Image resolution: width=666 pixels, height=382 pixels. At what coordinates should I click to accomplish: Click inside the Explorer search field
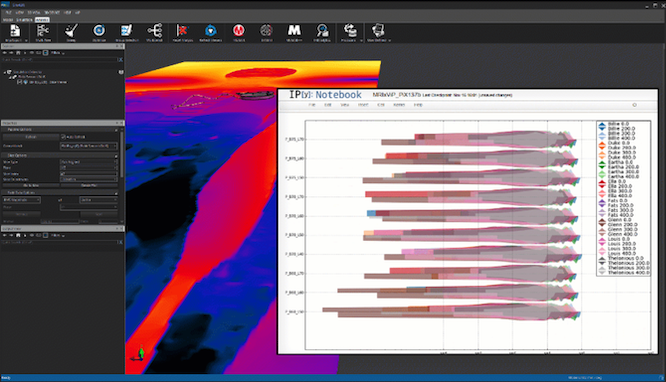[x=59, y=60]
